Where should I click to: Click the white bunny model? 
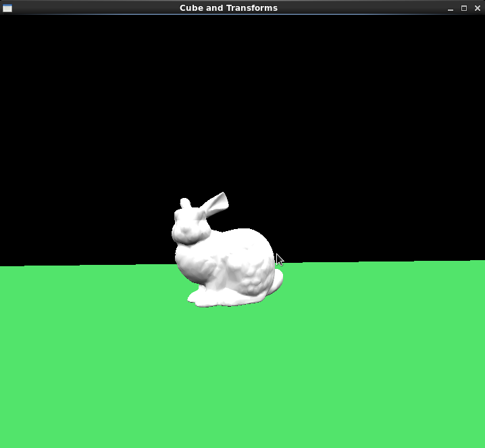point(226,250)
